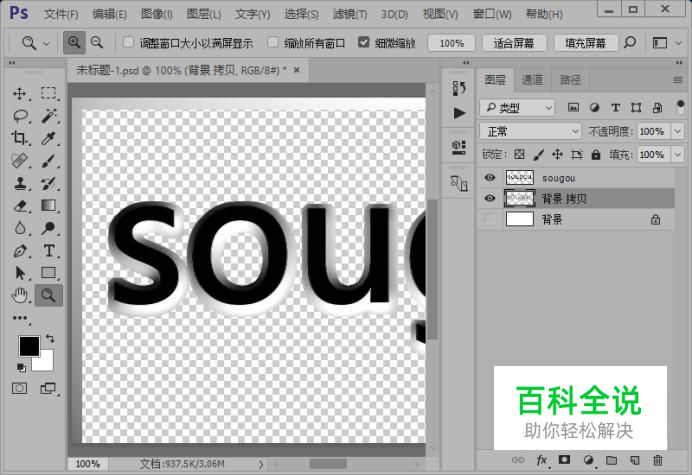Select the Zoom tool in toolbox
692x475 pixels.
(x=49, y=295)
